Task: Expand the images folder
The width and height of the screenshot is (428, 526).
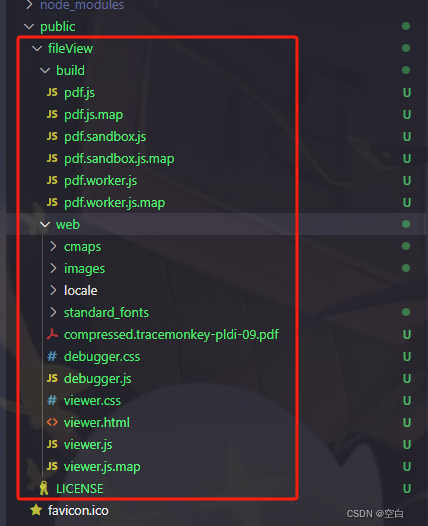Action: (x=53, y=268)
